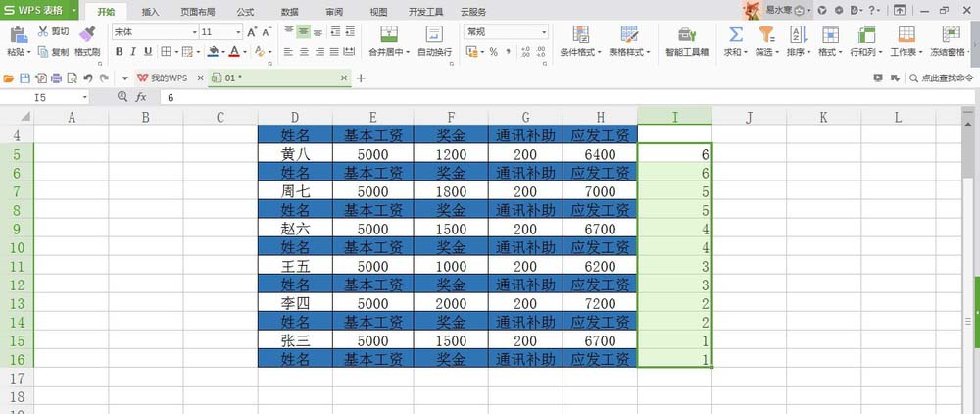Click the decrease decimal places icon

(541, 52)
